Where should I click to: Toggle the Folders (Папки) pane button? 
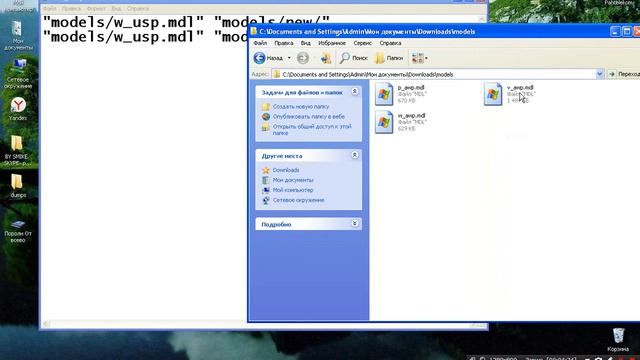[x=389, y=58]
